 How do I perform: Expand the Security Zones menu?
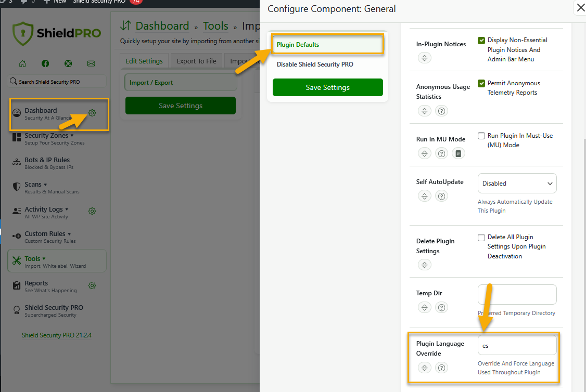[72, 136]
